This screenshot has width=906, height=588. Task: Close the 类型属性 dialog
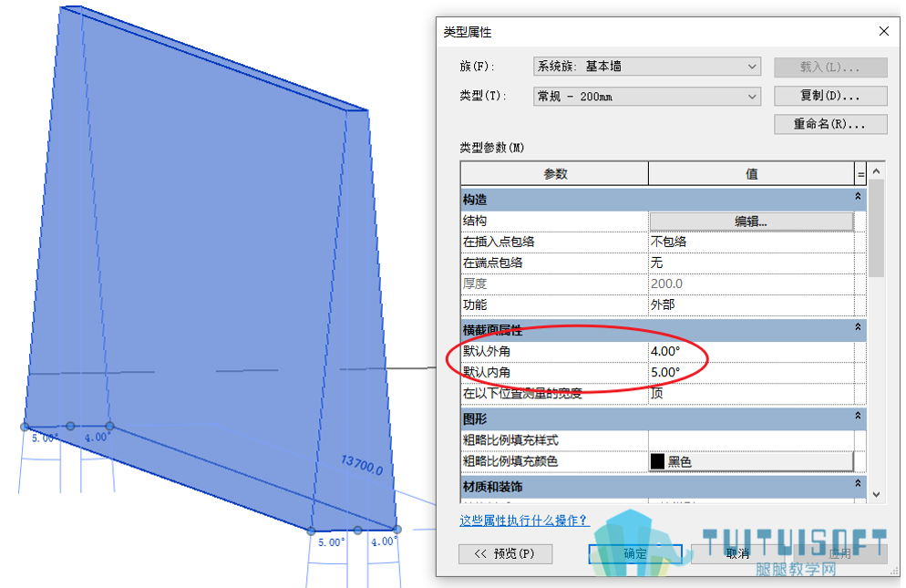pos(884,31)
